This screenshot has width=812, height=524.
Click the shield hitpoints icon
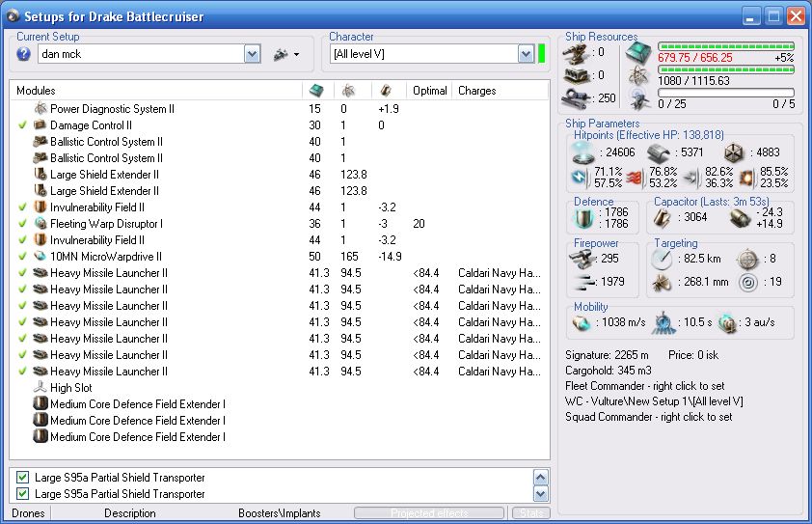pos(582,152)
